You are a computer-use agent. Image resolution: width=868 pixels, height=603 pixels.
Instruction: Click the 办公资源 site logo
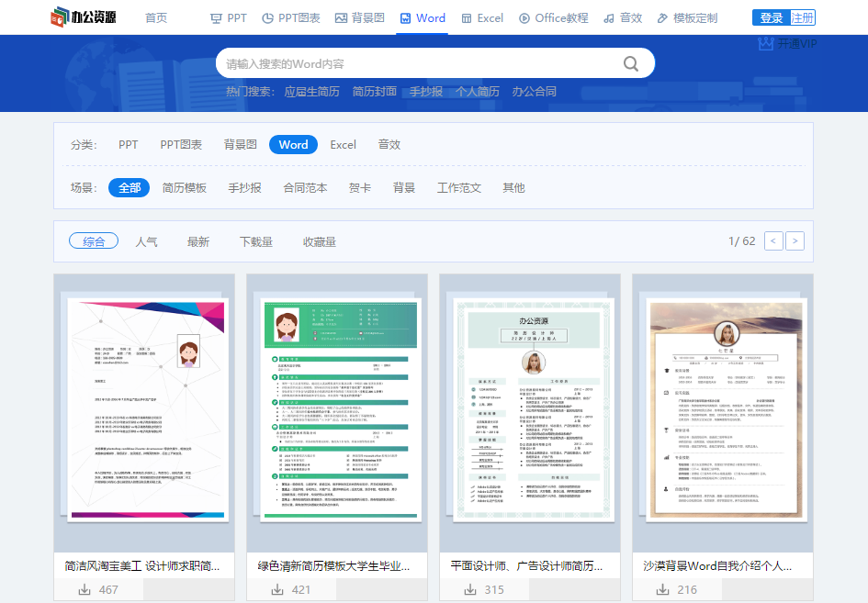click(x=83, y=17)
